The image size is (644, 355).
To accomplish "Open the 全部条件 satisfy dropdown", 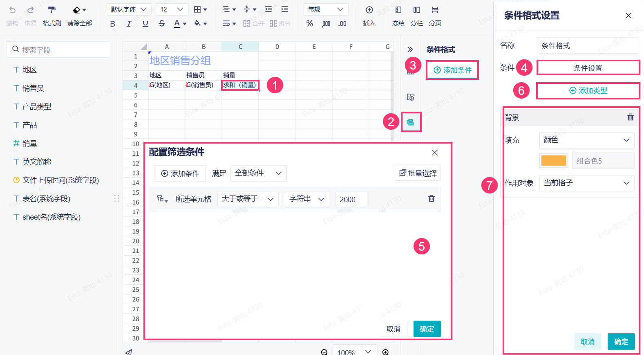I will point(259,173).
